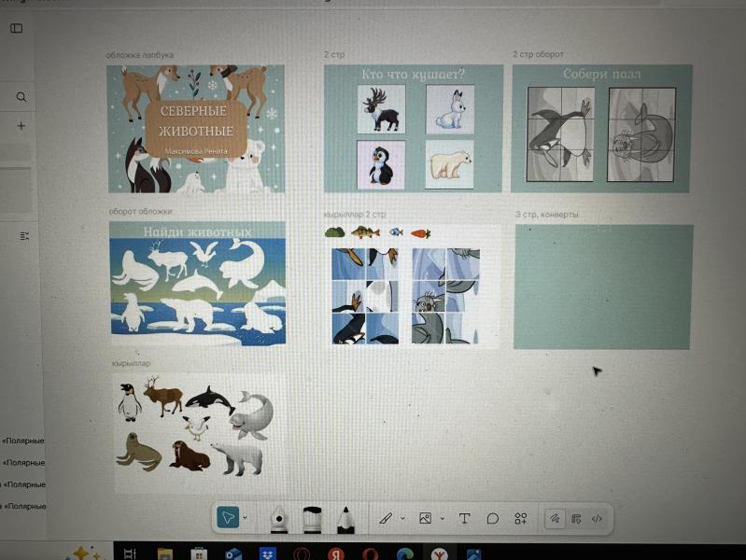Add a new page with plus

point(21,125)
